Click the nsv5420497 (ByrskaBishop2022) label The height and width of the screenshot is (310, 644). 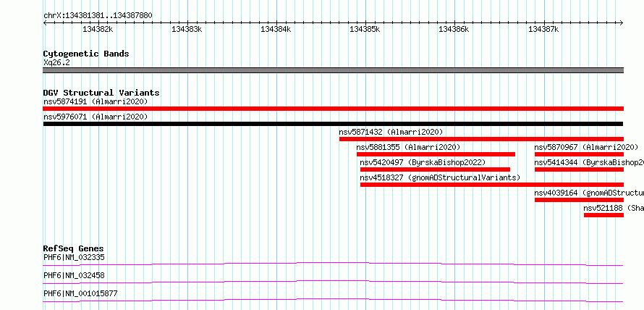coord(423,163)
